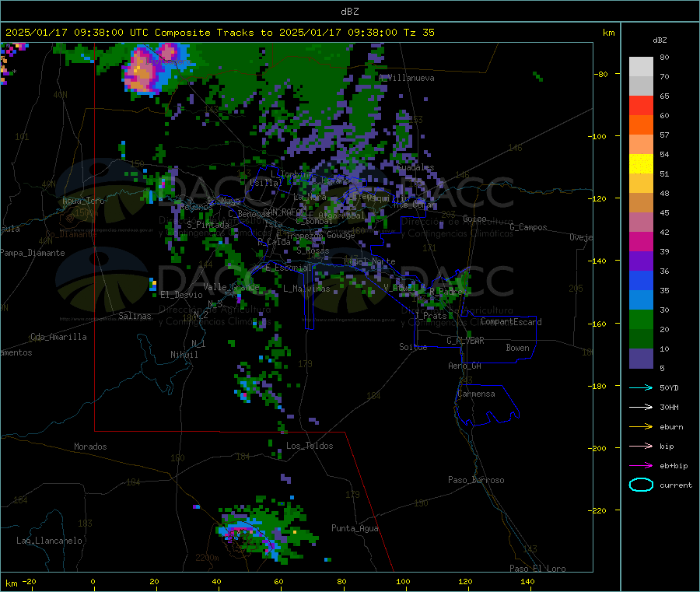
Task: Click the 'Nihuil' place label
Action: (x=184, y=355)
